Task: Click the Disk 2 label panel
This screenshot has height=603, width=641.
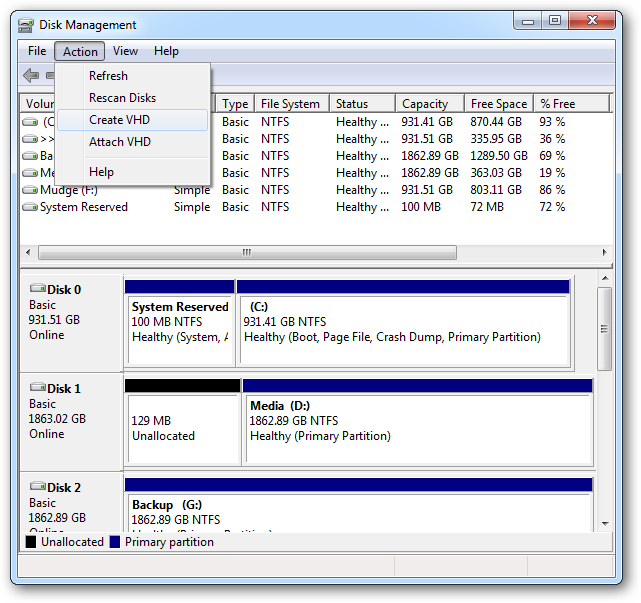Action: 71,503
